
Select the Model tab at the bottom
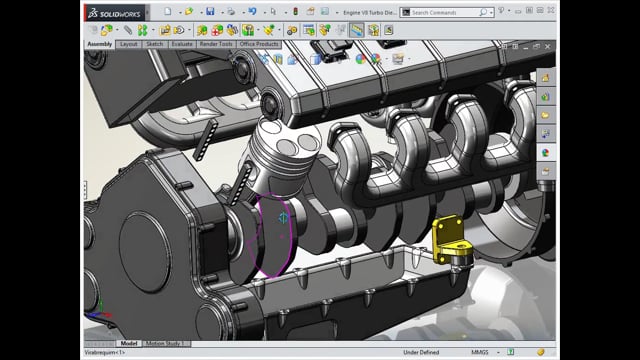(129, 344)
